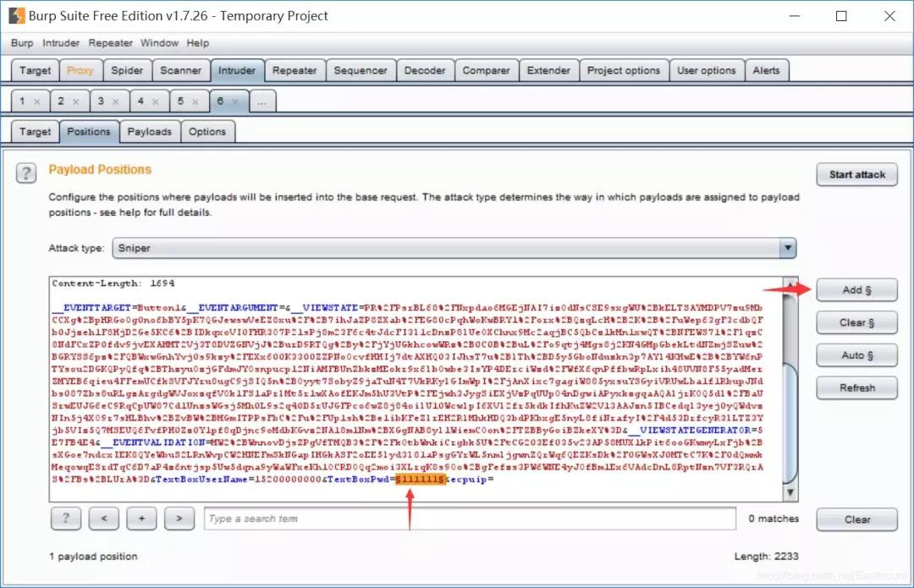Screen dimensions: 914x588
Task: Click the Start attack button
Action: point(856,175)
